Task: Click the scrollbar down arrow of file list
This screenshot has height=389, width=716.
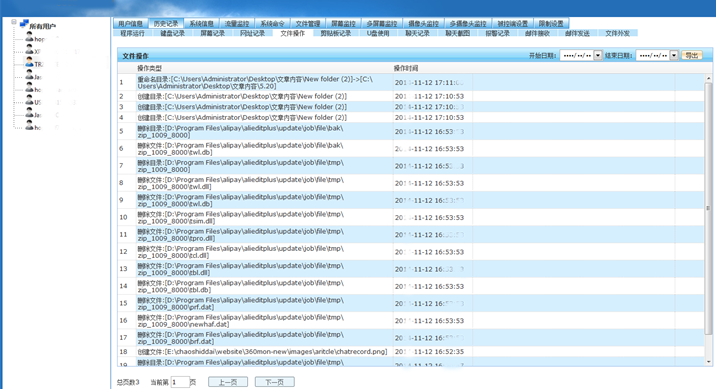Action: tap(709, 362)
